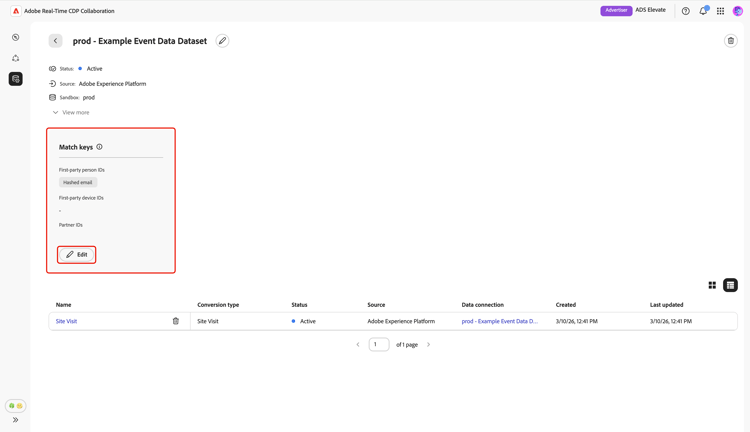Delete the Site Visit row with its trash icon
Image resolution: width=750 pixels, height=432 pixels.
[x=176, y=321]
